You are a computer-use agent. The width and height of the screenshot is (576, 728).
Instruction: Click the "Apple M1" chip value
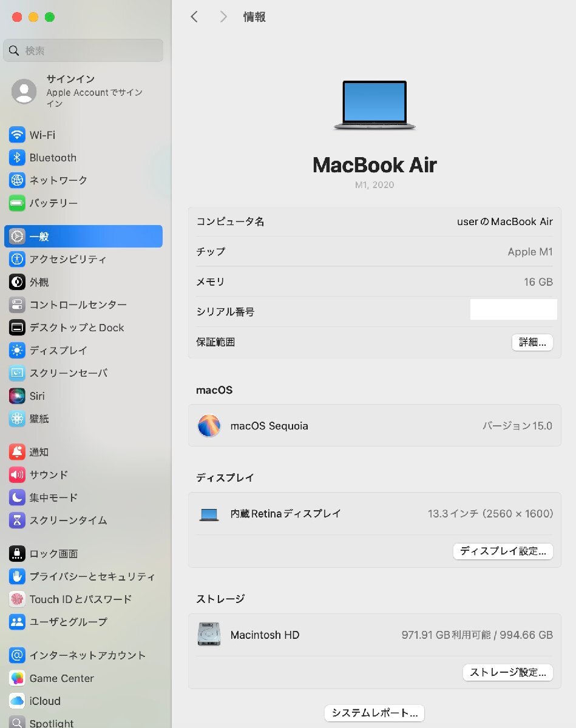pos(530,252)
